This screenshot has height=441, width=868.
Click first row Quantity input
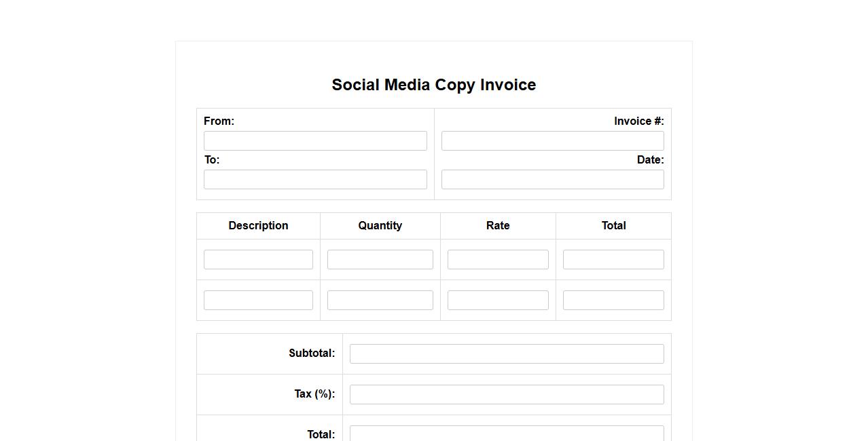[x=380, y=260]
